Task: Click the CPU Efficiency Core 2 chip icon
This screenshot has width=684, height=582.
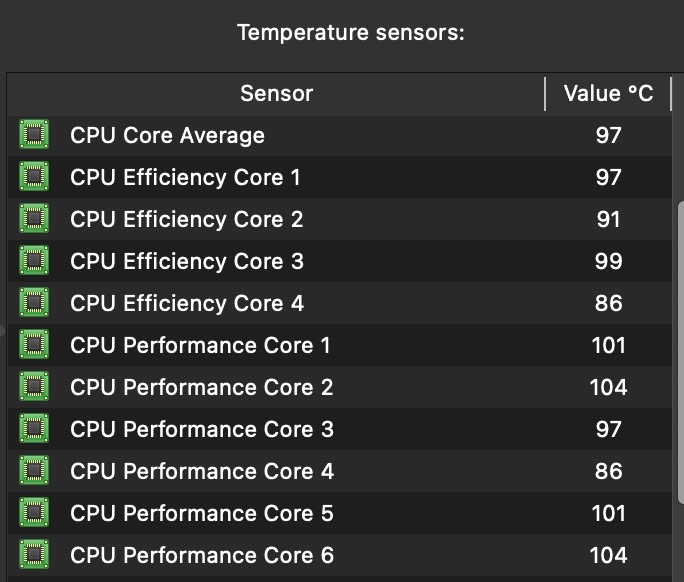Action: (x=34, y=219)
